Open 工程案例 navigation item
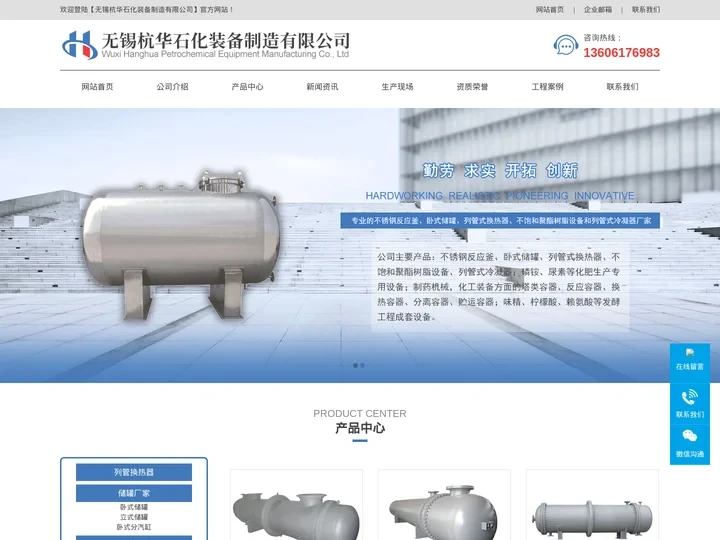Screen dimensions: 720x540 click(547, 87)
